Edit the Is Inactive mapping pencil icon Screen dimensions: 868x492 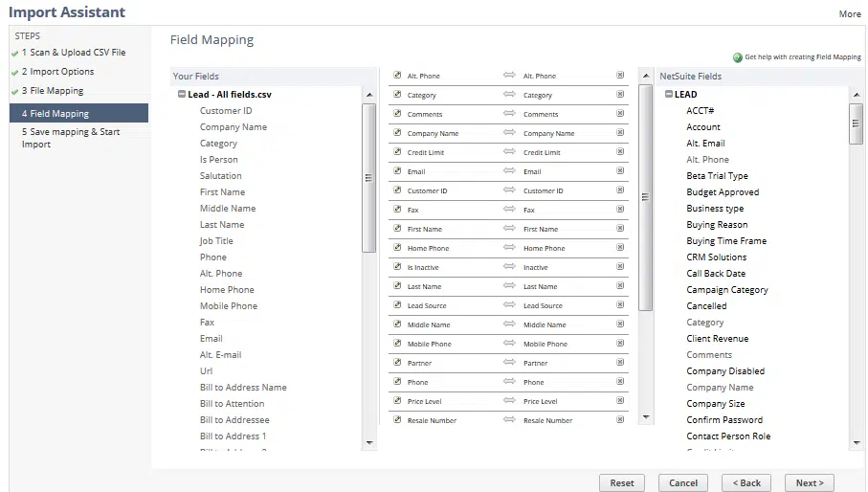pyautogui.click(x=397, y=267)
